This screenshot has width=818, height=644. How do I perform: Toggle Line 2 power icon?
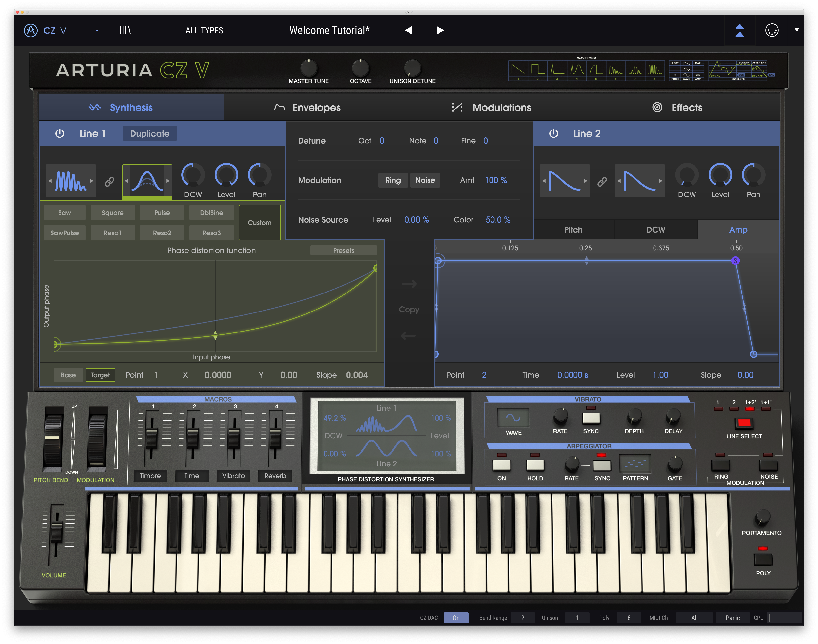553,134
